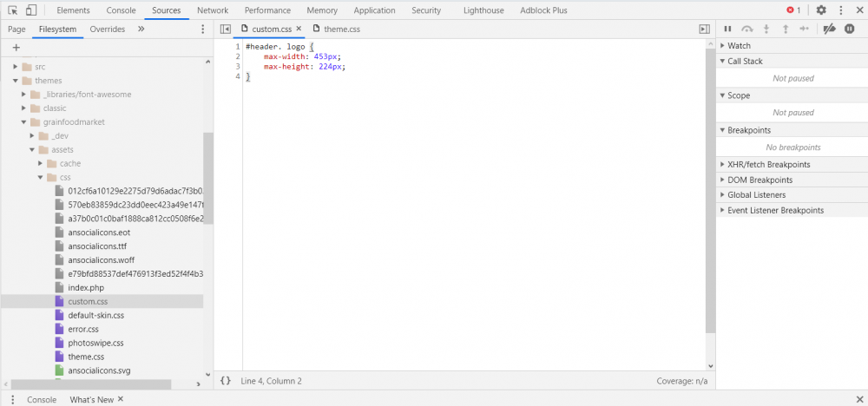This screenshot has width=868, height=406.
Task: Click the file tree vertical scrollbar
Action: click(208, 178)
